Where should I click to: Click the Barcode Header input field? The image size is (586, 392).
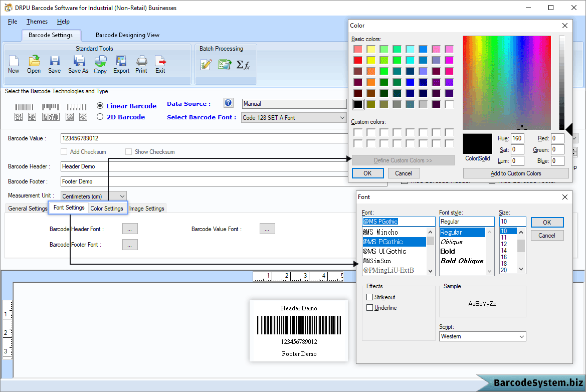(x=204, y=166)
